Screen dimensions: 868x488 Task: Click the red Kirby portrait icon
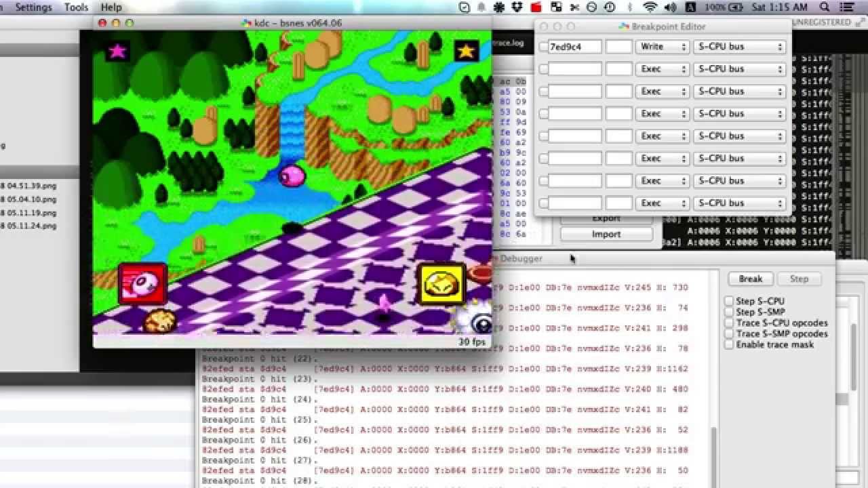click(x=143, y=283)
